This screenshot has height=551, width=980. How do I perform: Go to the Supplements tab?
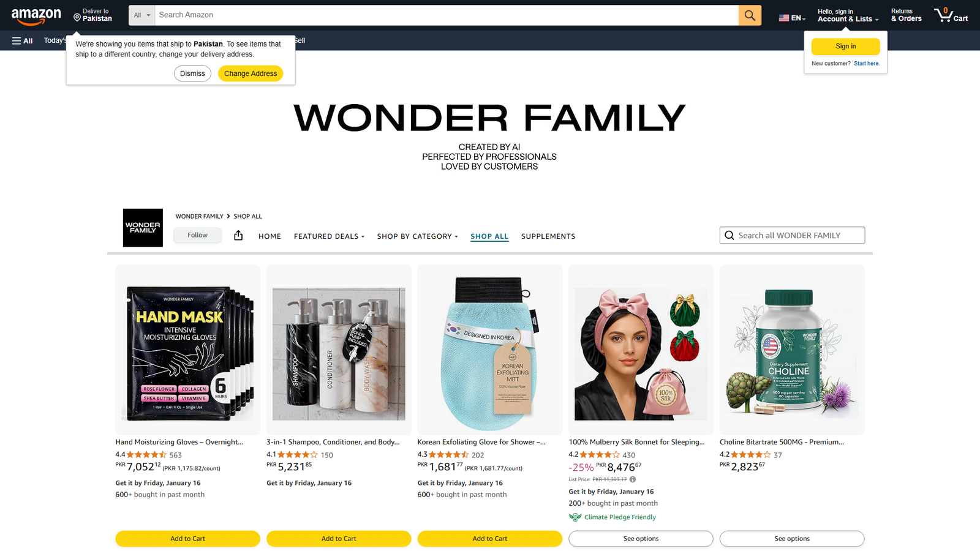coord(548,236)
